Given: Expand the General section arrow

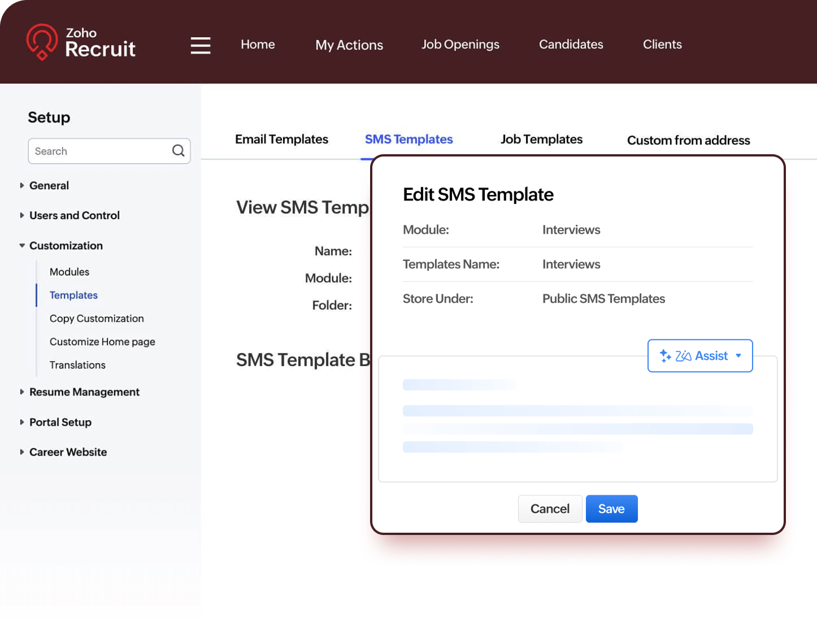Looking at the screenshot, I should tap(22, 185).
